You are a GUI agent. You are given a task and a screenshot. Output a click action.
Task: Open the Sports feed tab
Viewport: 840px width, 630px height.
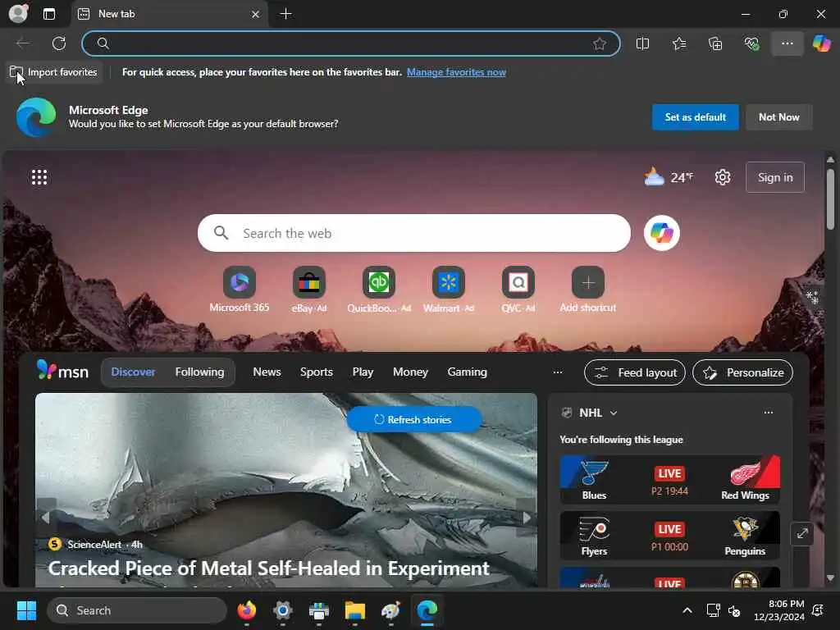316,372
